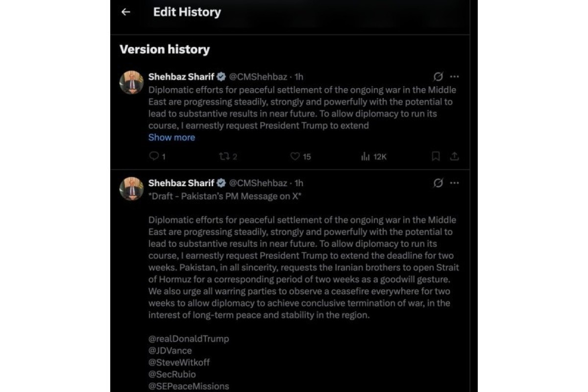Click Grok icon on first post
The width and height of the screenshot is (588, 392).
[x=439, y=76]
